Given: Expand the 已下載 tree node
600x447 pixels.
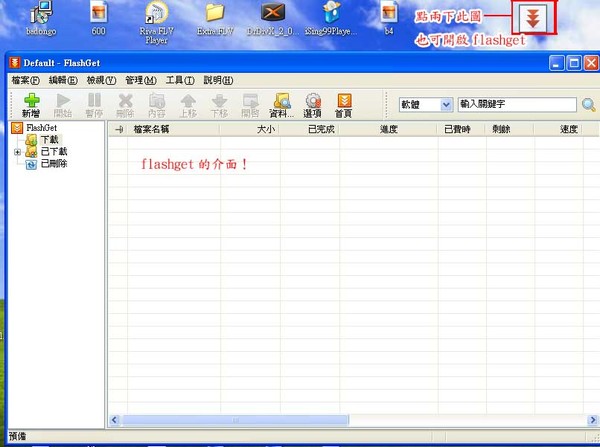Looking at the screenshot, I should pos(17,152).
